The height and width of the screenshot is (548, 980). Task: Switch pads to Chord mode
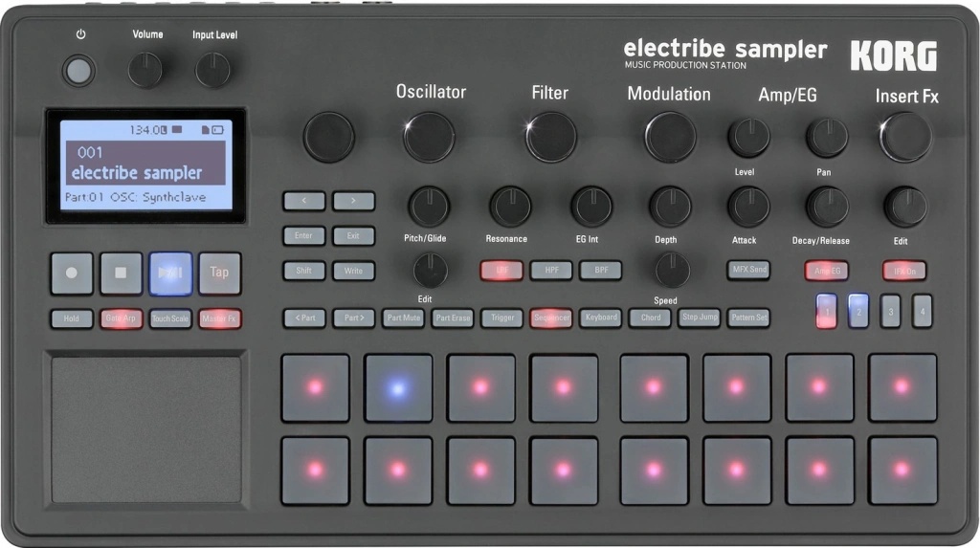(x=650, y=318)
